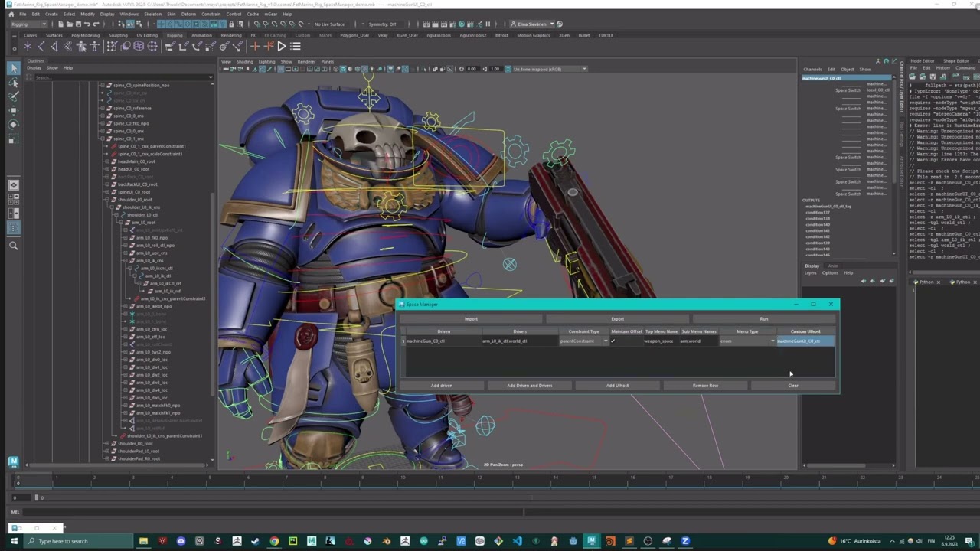Open the Rigging menu set dropdown
Image resolution: width=980 pixels, height=551 pixels.
pos(31,24)
